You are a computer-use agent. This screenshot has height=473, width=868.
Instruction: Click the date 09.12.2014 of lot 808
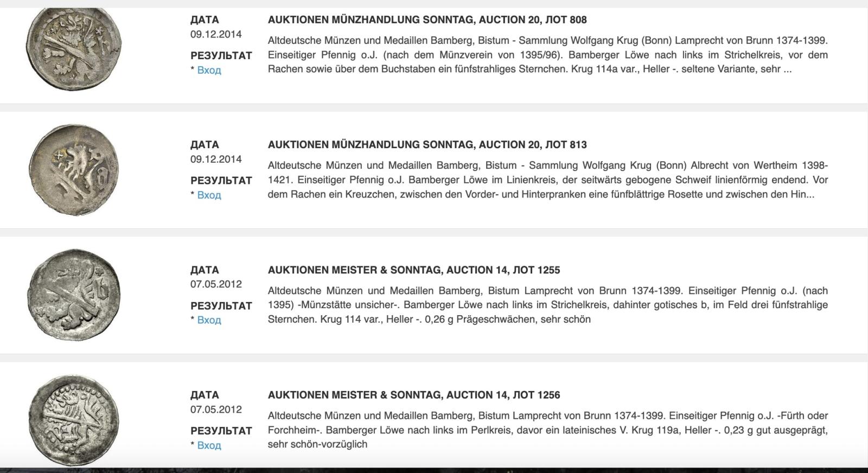coord(216,34)
